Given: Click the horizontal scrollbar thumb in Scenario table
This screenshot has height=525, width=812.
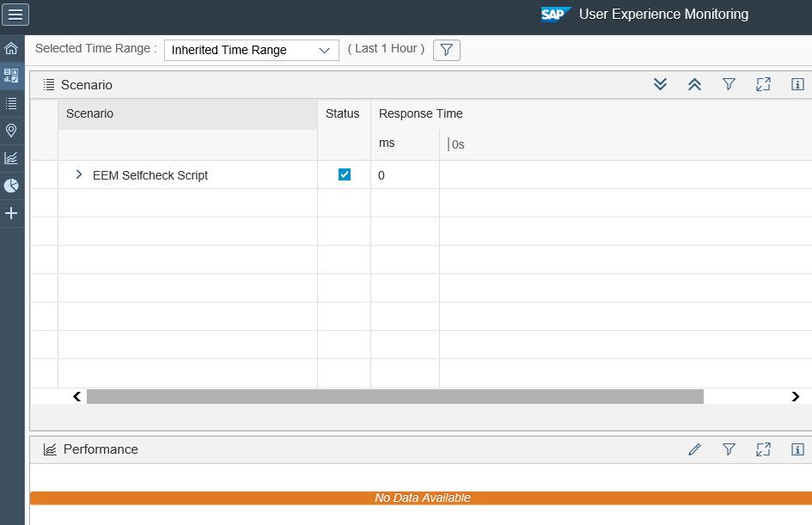Looking at the screenshot, I should [395, 397].
